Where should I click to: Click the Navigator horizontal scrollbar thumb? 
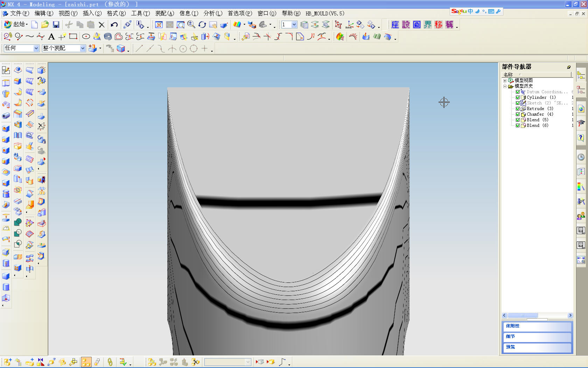(x=523, y=315)
